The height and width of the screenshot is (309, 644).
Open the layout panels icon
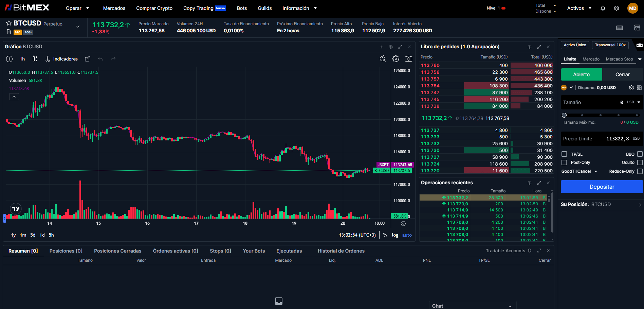coord(637,28)
